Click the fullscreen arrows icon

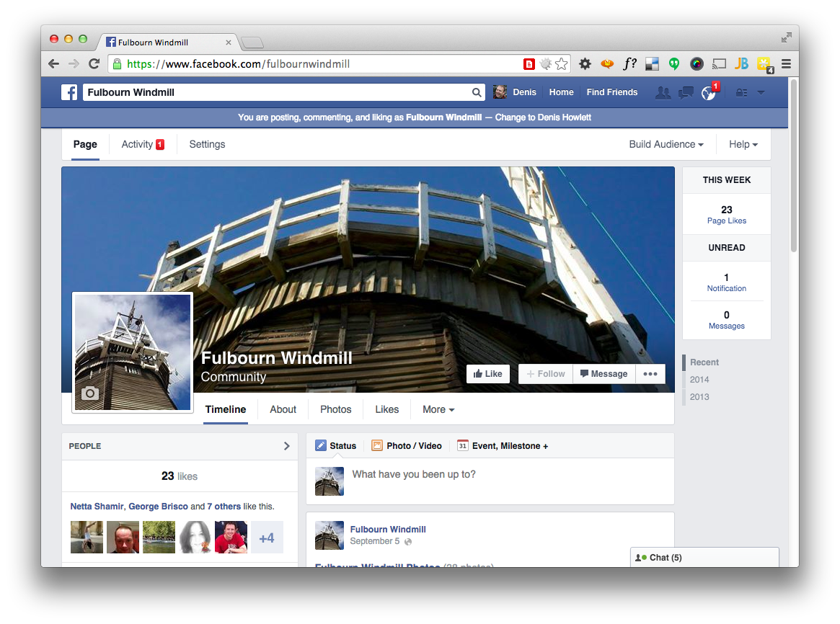[x=786, y=37]
